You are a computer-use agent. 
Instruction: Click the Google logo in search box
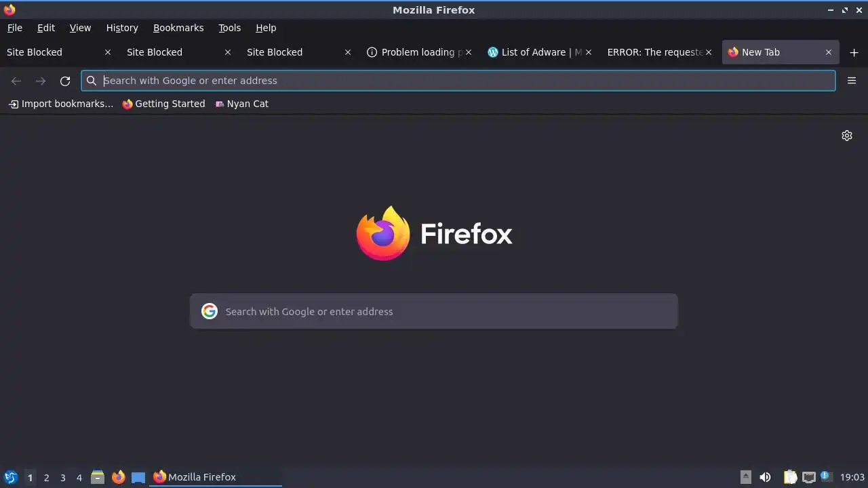click(x=210, y=312)
